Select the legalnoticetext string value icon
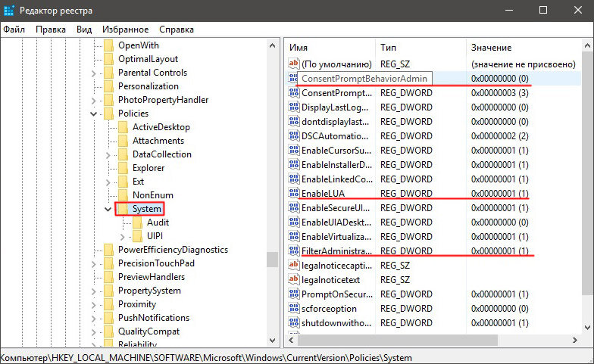 point(294,280)
